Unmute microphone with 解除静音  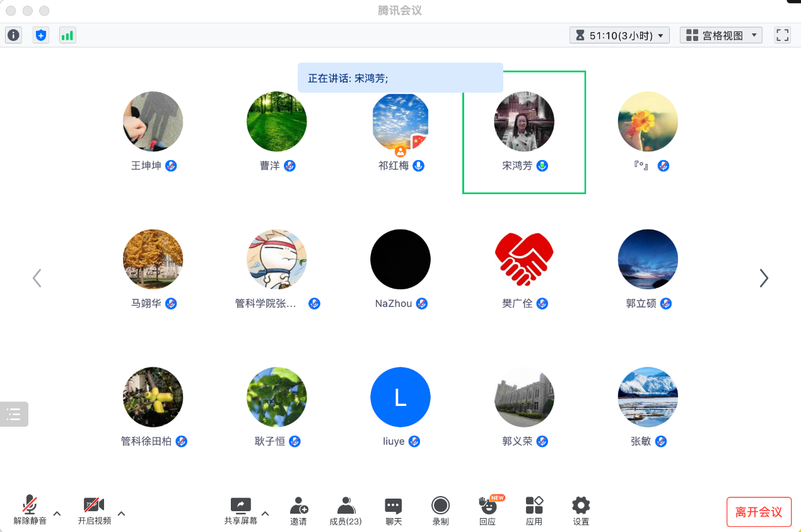click(30, 511)
